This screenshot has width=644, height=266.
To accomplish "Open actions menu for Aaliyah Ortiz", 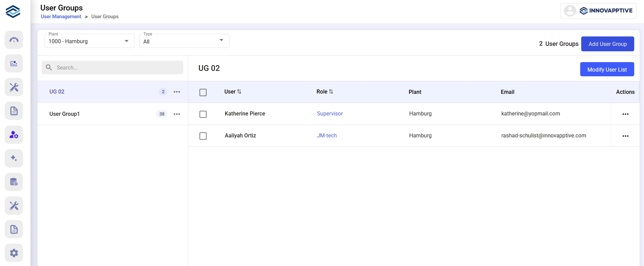I will click(x=625, y=136).
